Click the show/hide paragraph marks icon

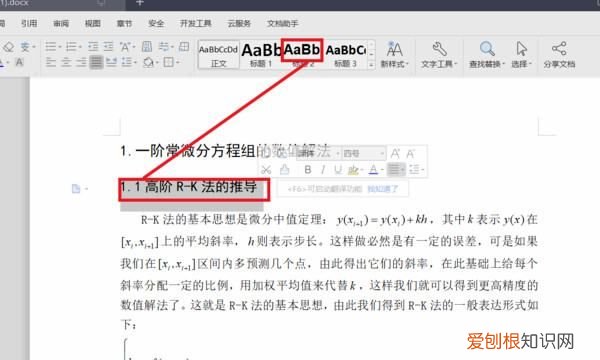[164, 47]
